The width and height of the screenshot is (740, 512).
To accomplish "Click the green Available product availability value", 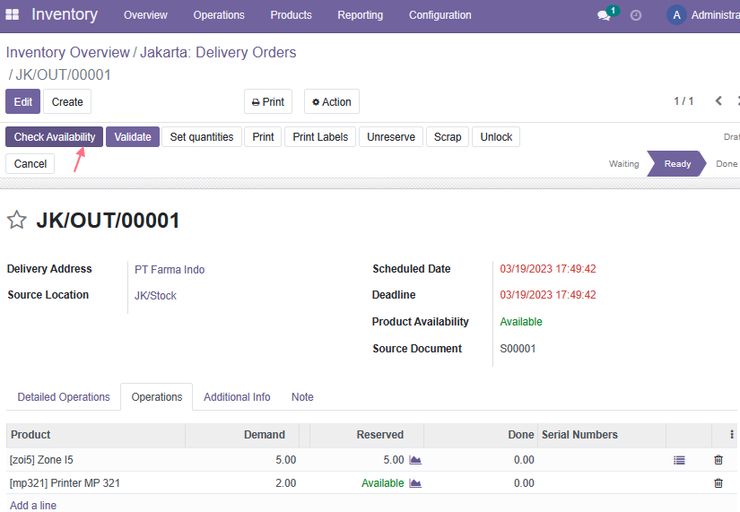I will [521, 321].
